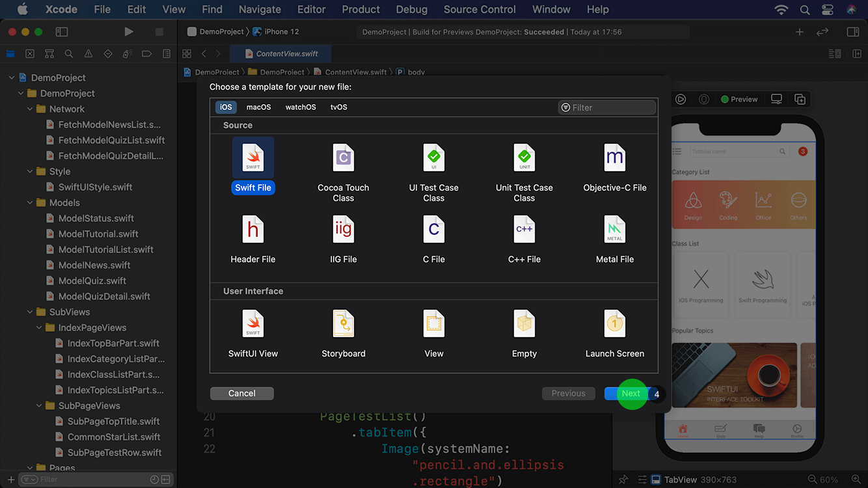
Task: Switch to the macOS template tab
Action: pos(258,107)
